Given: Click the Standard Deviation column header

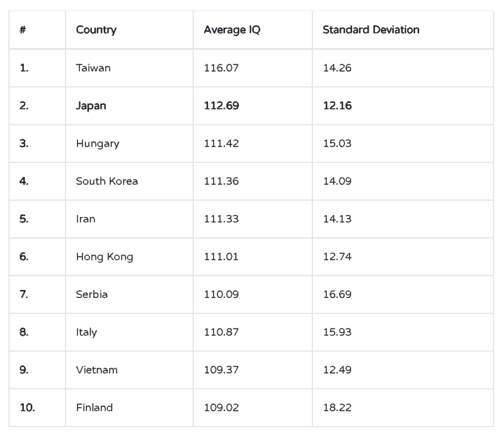Looking at the screenshot, I should (x=370, y=30).
